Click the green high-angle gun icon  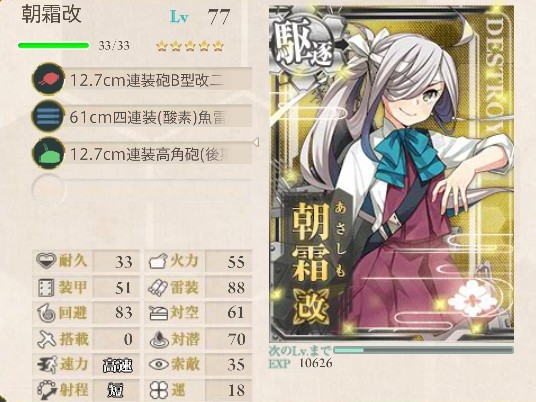coord(48,153)
